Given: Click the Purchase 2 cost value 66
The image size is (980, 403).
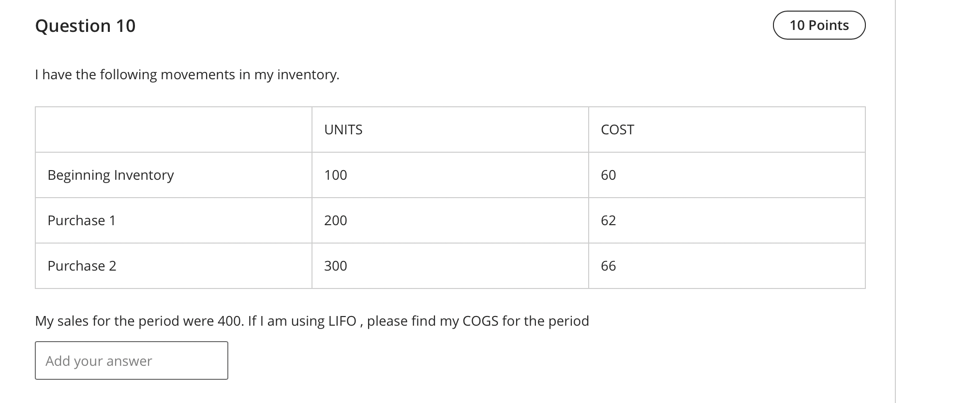Looking at the screenshot, I should [609, 266].
